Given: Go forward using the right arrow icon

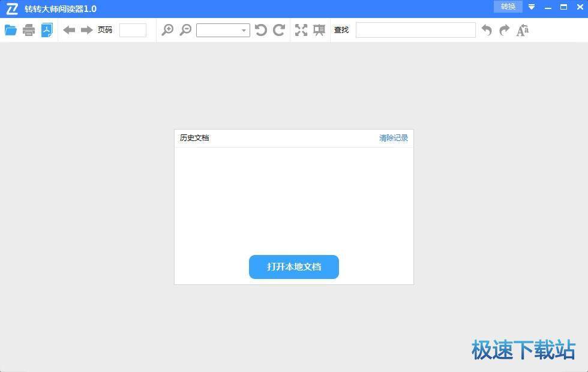Looking at the screenshot, I should (86, 29).
